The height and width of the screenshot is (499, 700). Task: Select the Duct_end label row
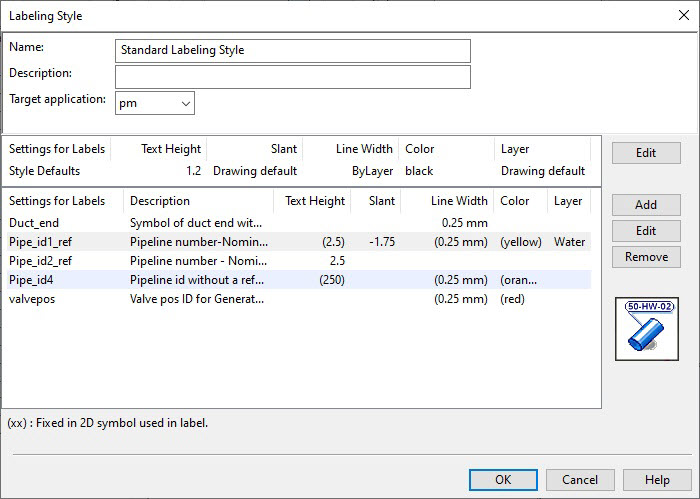(299, 223)
